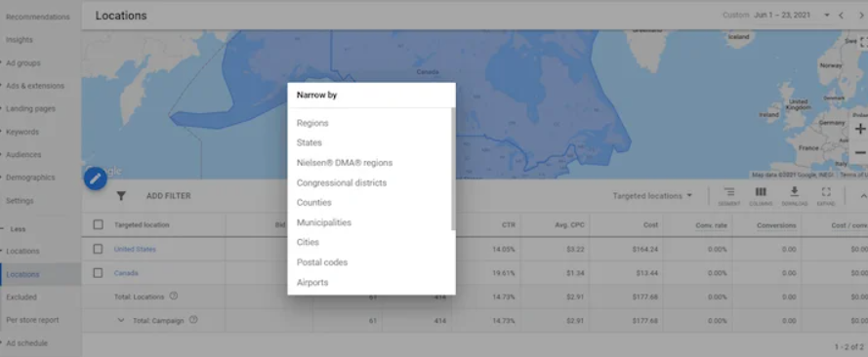Viewport: 868px width, 357px height.
Task: Click the Expand table icon
Action: [826, 196]
